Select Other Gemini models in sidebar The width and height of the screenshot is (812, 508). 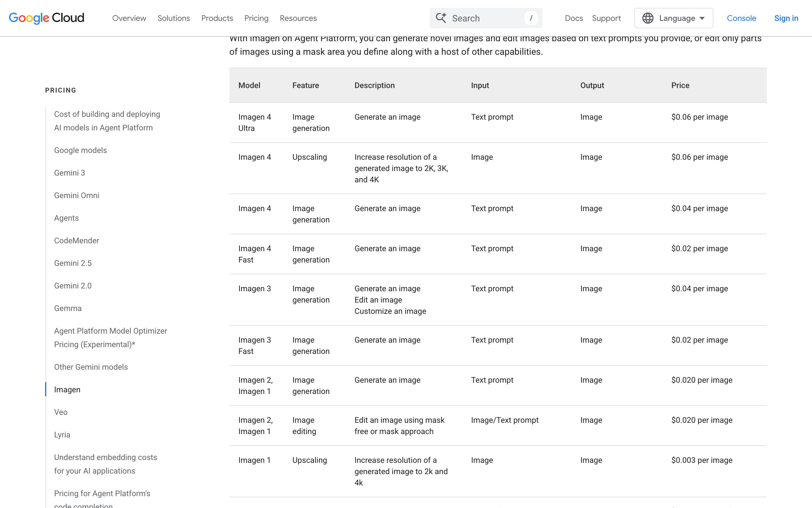pyautogui.click(x=91, y=367)
